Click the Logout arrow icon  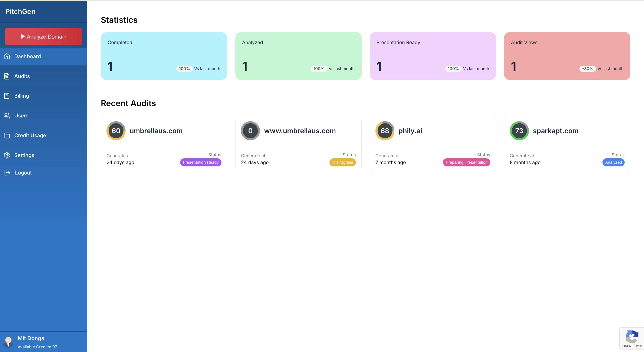coord(7,172)
